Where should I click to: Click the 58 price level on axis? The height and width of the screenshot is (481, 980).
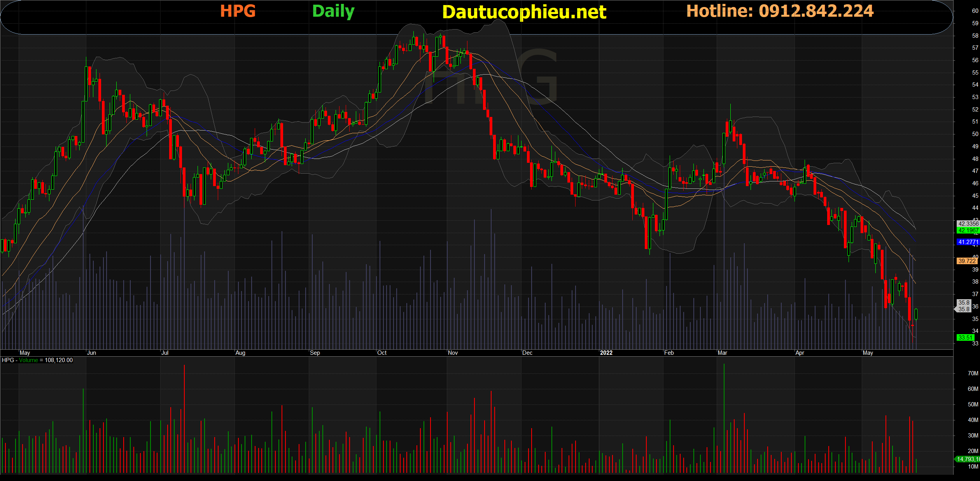975,36
